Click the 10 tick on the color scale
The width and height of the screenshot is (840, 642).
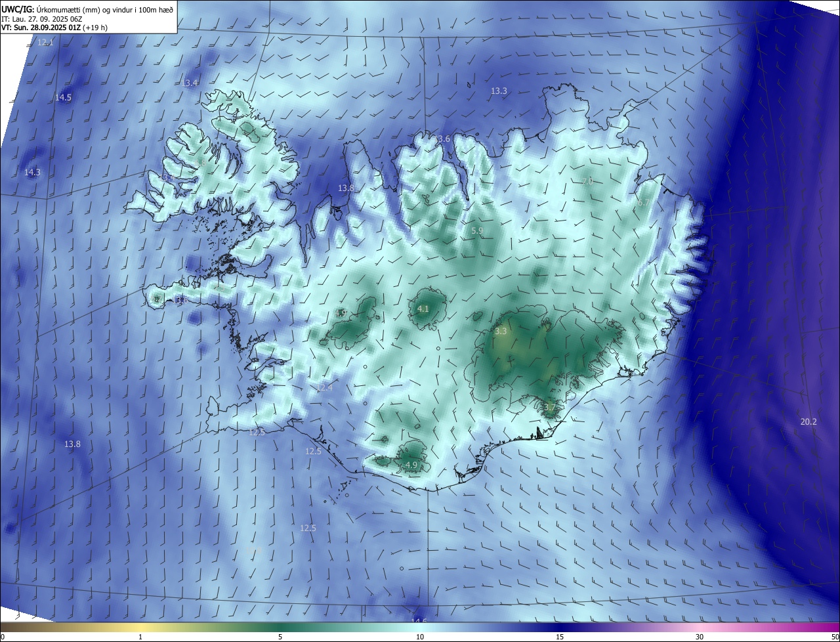pos(420,637)
